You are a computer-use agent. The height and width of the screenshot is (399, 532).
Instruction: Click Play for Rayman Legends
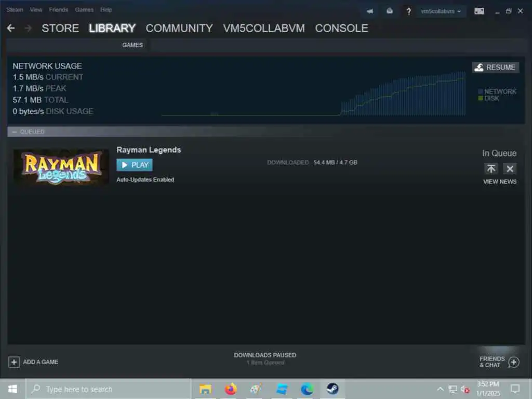pos(135,165)
